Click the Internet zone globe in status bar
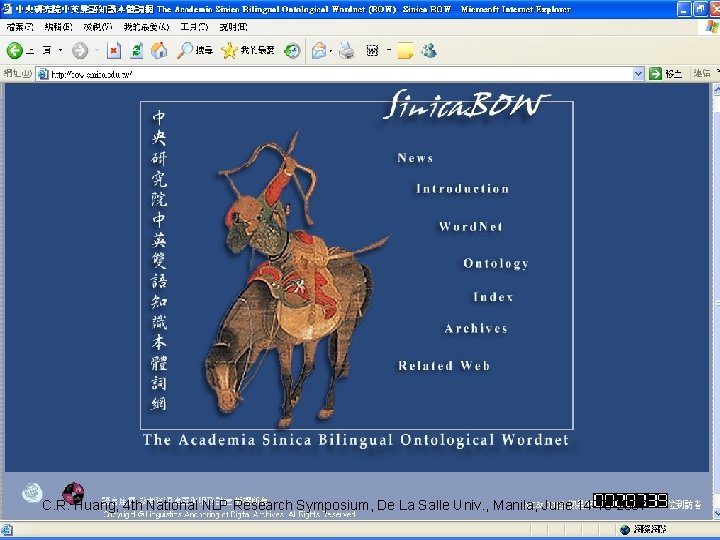Viewport: 720px width, 540px height. pyautogui.click(x=624, y=530)
